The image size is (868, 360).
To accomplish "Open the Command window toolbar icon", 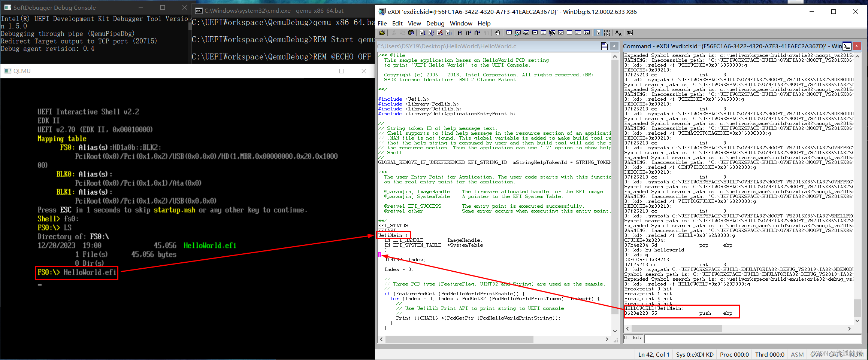I will pos(509,33).
